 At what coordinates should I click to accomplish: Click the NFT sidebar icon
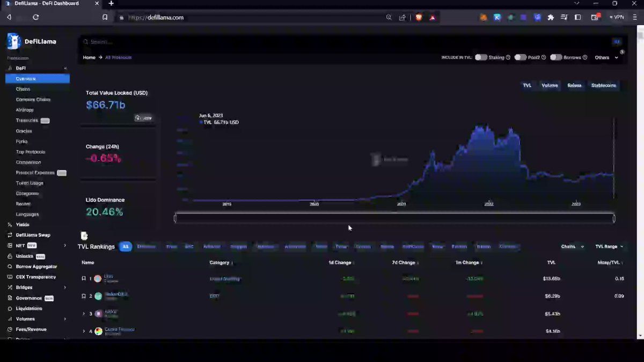click(10, 246)
